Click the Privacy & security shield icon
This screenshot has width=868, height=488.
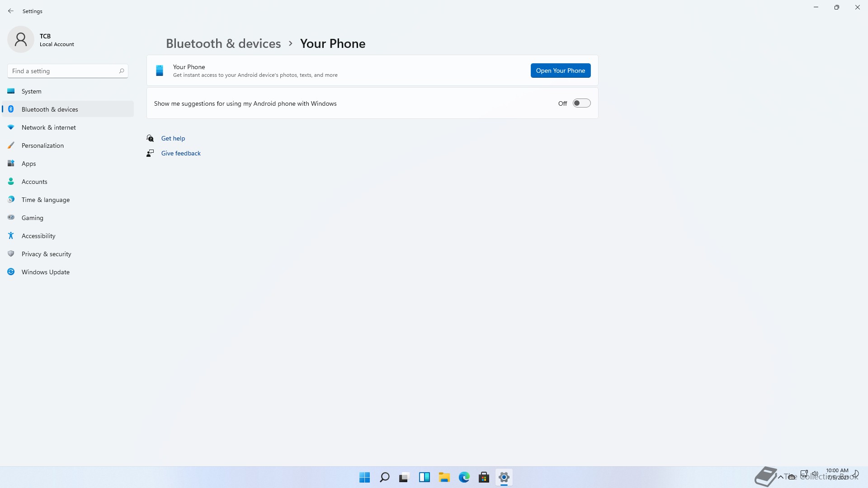tap(11, 253)
